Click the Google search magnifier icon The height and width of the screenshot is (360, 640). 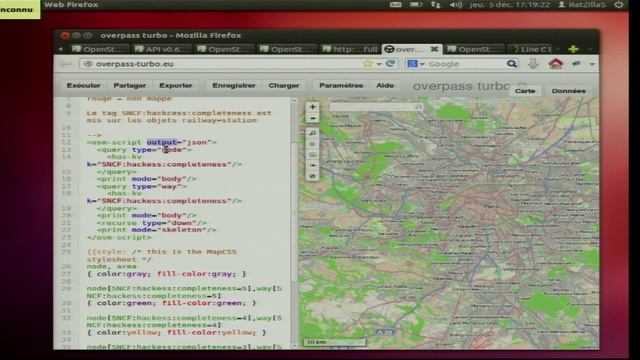(x=511, y=64)
